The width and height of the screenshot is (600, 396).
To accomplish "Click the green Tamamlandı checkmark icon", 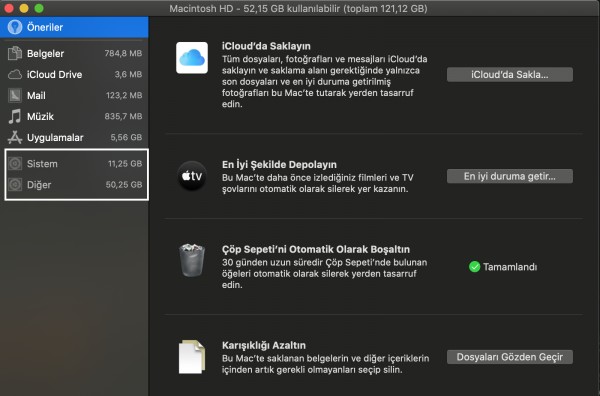I will 474,267.
